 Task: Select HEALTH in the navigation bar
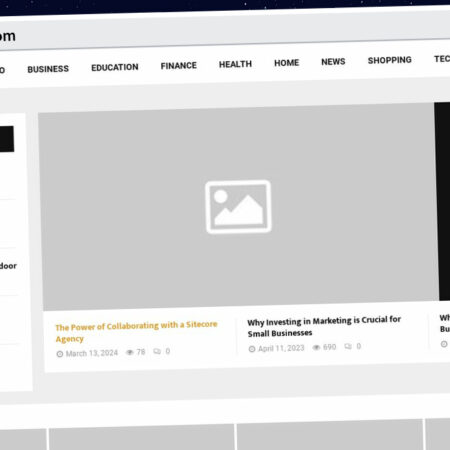point(235,64)
